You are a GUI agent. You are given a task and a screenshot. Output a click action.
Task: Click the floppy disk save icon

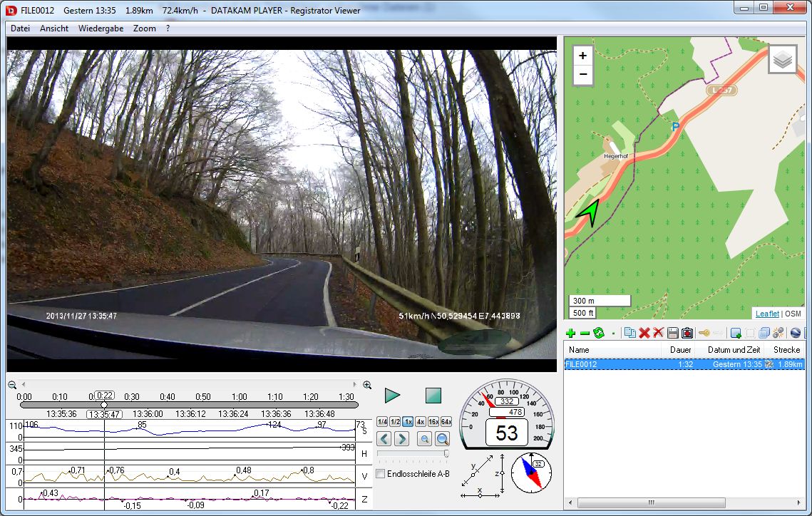672,333
